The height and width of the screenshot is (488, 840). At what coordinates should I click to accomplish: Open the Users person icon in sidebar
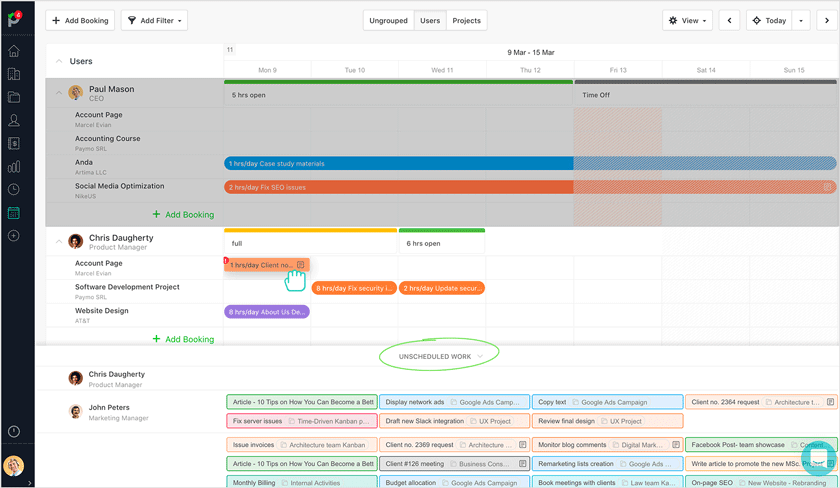(x=14, y=120)
